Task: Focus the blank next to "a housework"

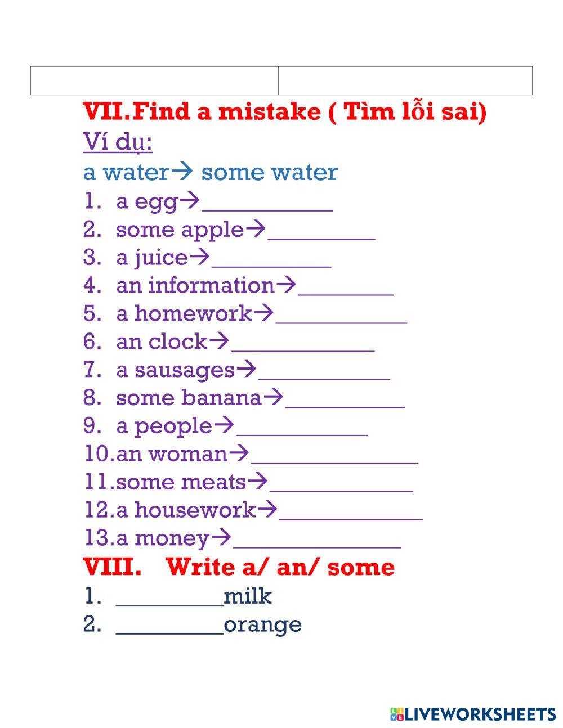Action: pos(351,512)
